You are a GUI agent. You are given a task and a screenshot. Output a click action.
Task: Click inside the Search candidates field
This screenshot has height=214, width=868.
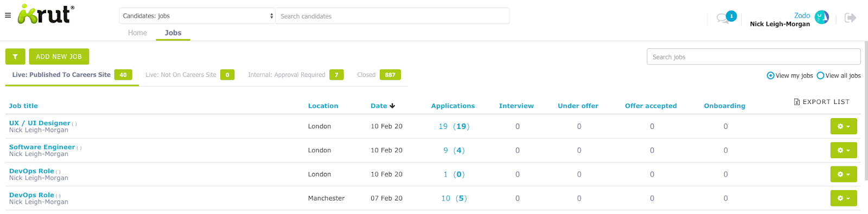(393, 16)
